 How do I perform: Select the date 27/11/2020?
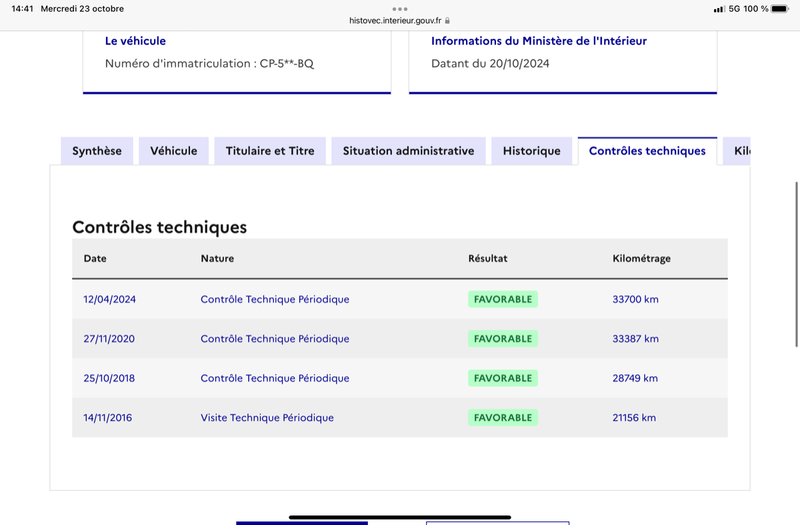coord(109,339)
